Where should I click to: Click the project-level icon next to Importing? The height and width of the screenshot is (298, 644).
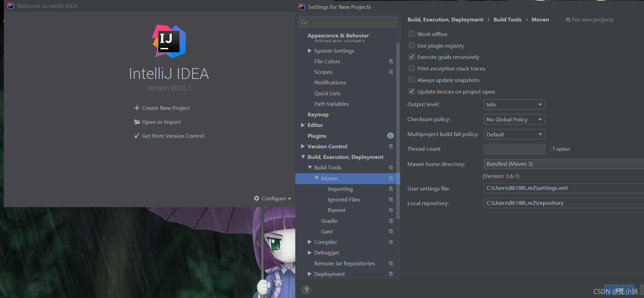391,189
